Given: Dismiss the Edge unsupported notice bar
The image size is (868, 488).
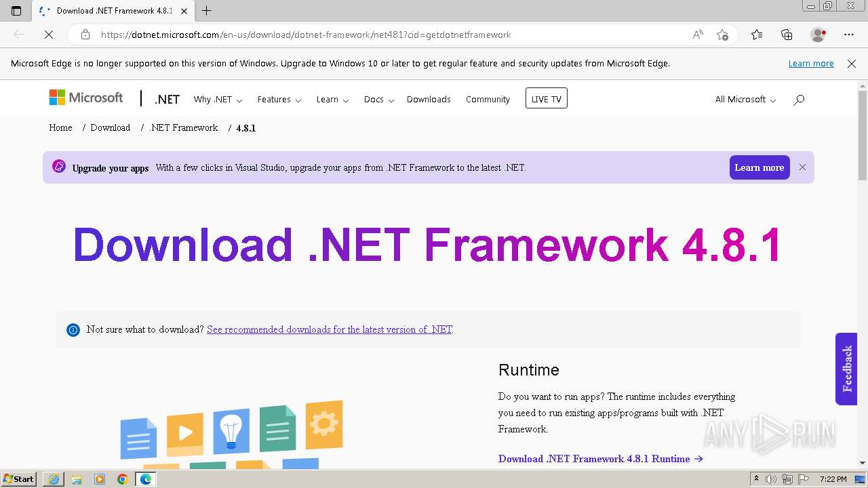Looking at the screenshot, I should point(852,63).
